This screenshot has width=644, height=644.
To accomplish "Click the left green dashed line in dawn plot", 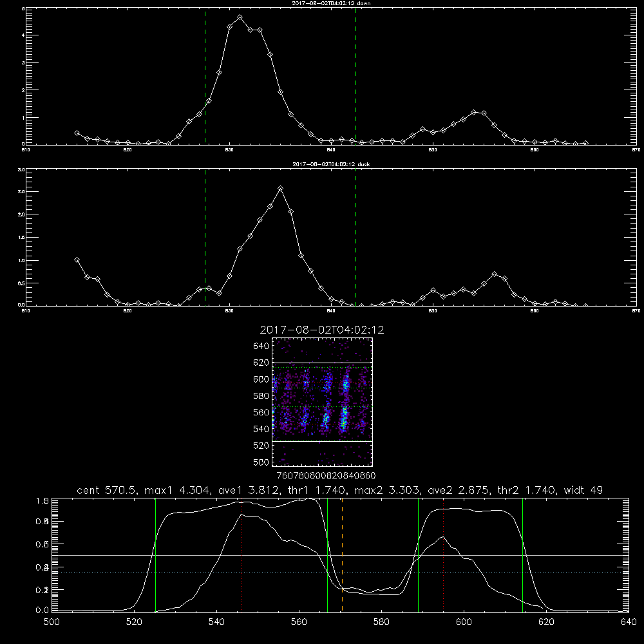I will pos(205,77).
